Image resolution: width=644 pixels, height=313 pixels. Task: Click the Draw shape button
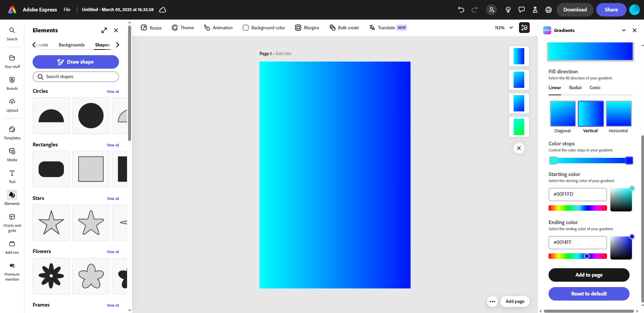(76, 62)
